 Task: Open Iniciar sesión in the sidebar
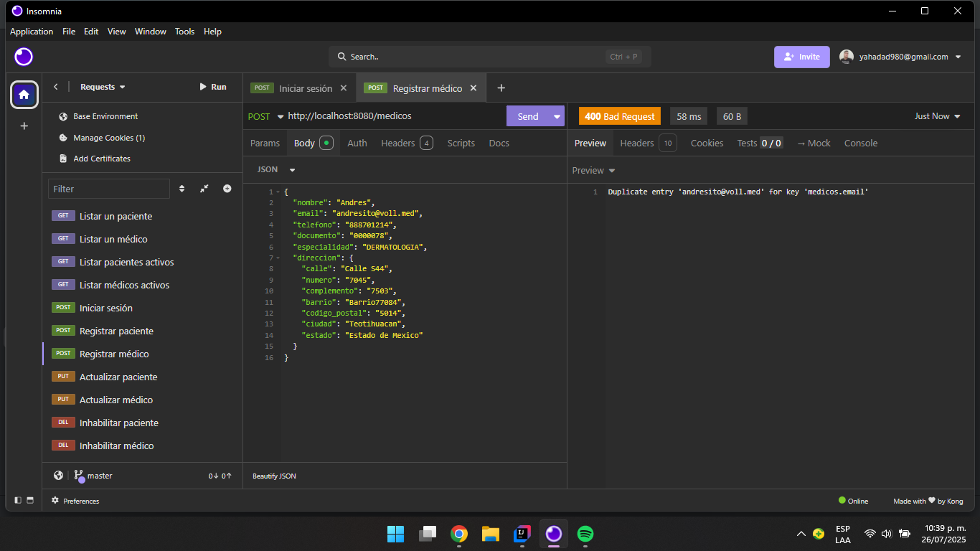tap(142, 308)
